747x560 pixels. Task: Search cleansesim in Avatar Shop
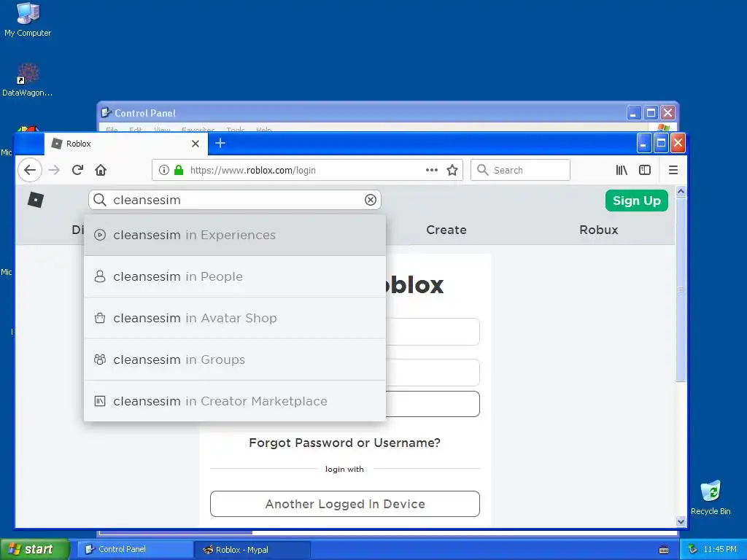pos(235,318)
